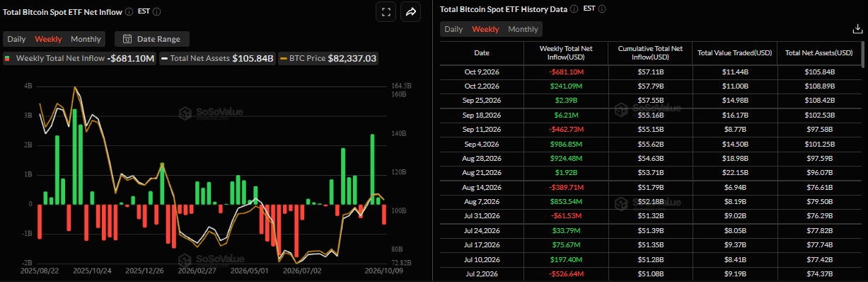Viewport: 868px width, 282px height.
Task: Click the BTC Price $82,337.03 legend value
Action: [352, 58]
